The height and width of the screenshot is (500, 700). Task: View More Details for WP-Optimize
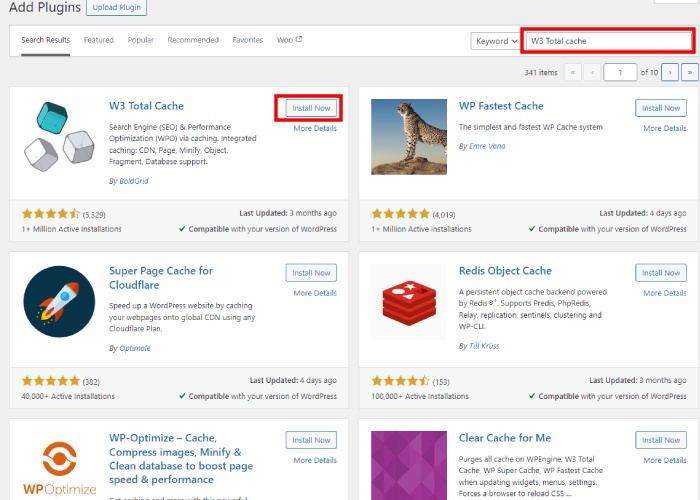pyautogui.click(x=315, y=460)
